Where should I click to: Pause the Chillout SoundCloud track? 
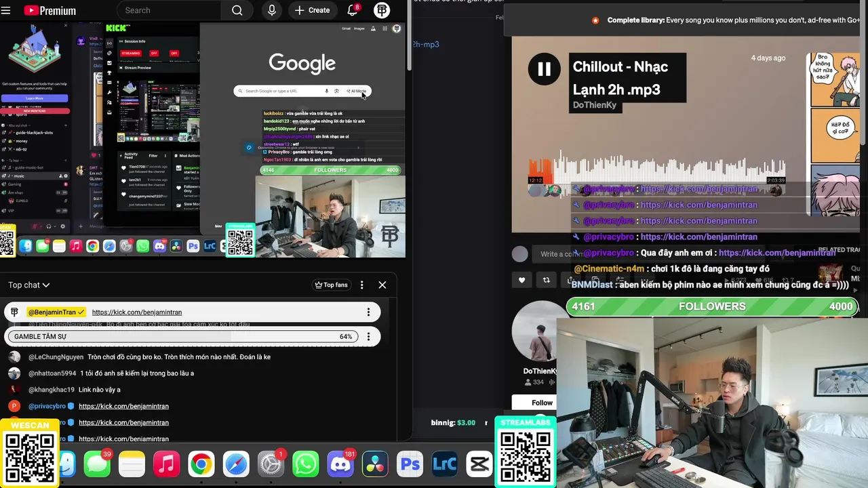pos(544,69)
